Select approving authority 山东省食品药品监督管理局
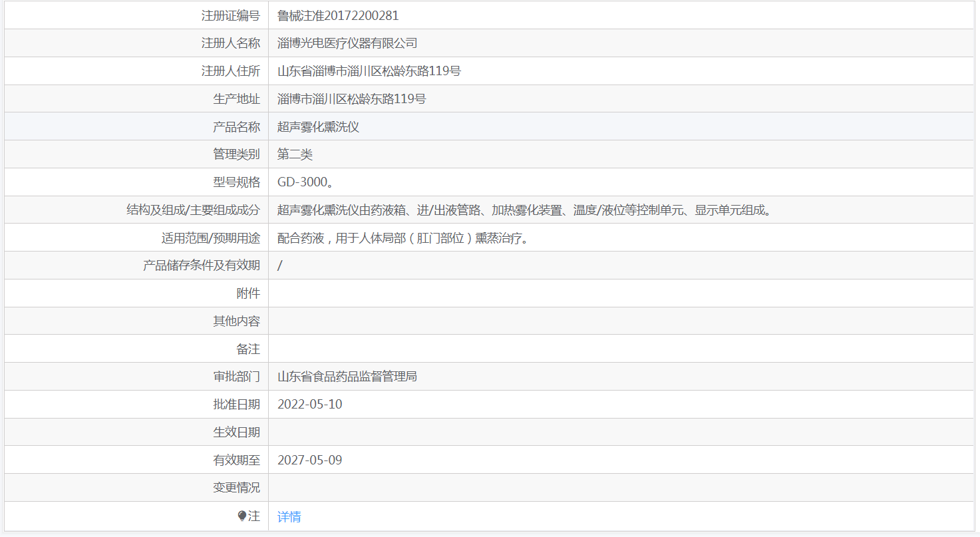The image size is (980, 537). click(x=347, y=377)
